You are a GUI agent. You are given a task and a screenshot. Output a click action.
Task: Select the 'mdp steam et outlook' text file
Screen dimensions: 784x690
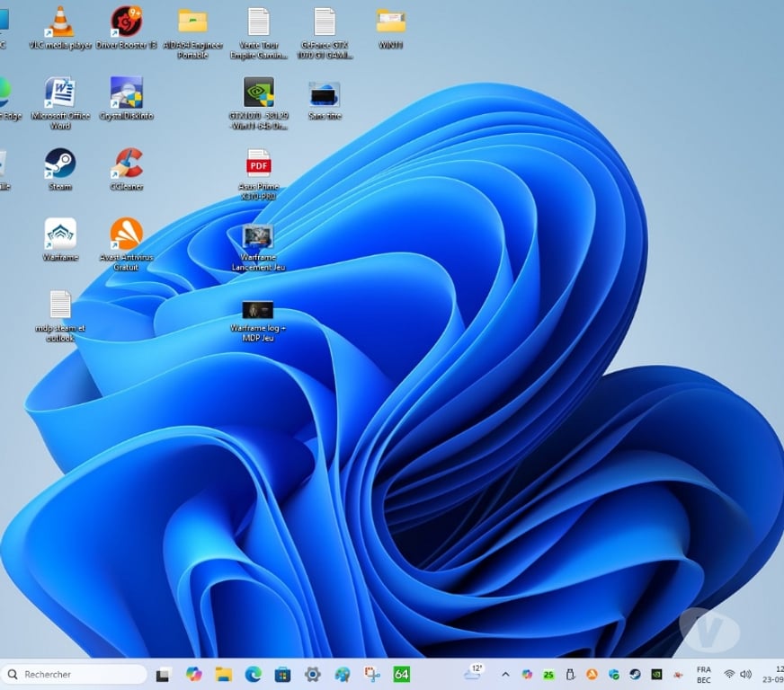point(60,305)
